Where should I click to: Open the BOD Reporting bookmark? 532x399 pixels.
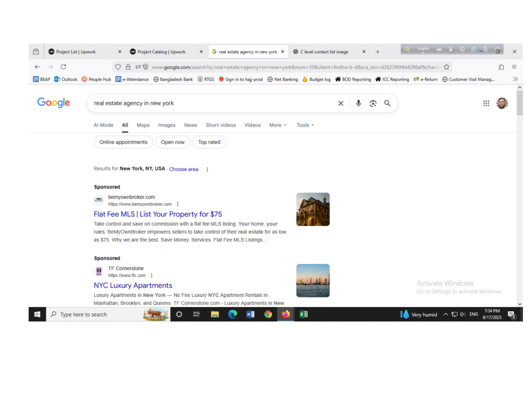(x=353, y=79)
